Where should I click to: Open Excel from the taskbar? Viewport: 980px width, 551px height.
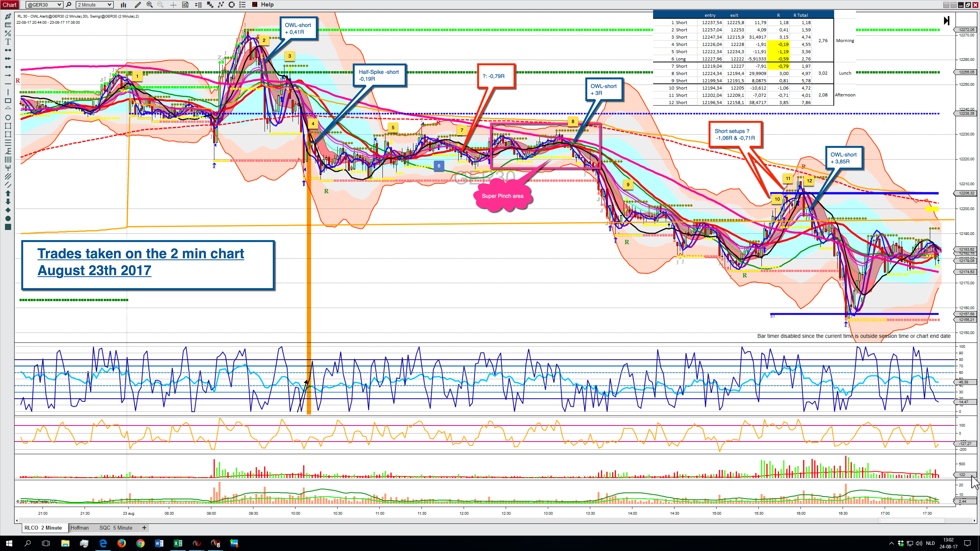point(178,543)
